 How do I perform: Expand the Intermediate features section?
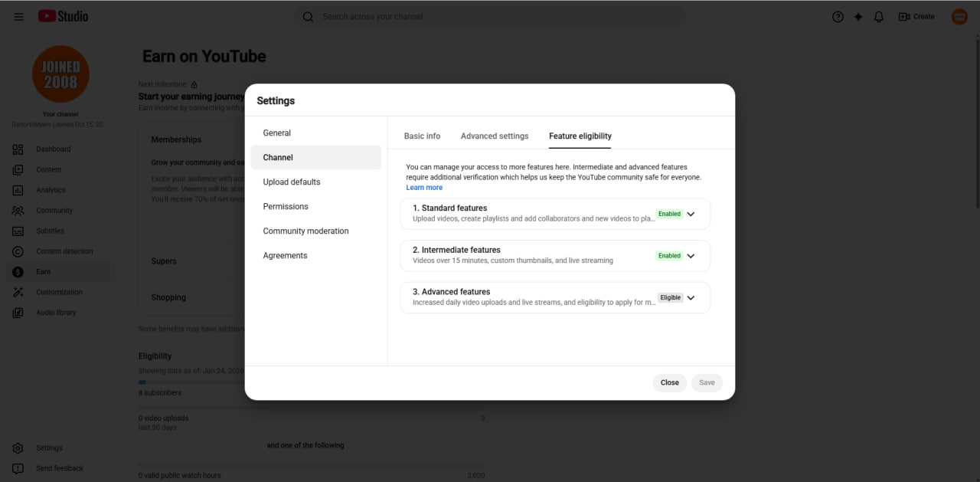click(691, 256)
